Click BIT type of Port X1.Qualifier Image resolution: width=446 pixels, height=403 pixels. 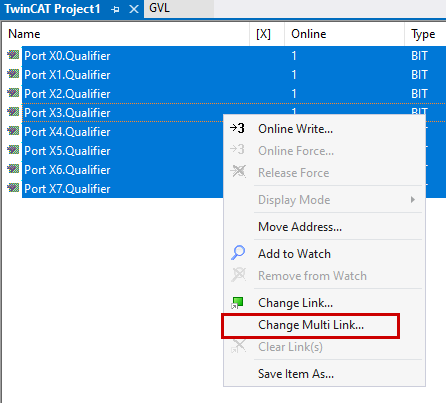[x=419, y=75]
